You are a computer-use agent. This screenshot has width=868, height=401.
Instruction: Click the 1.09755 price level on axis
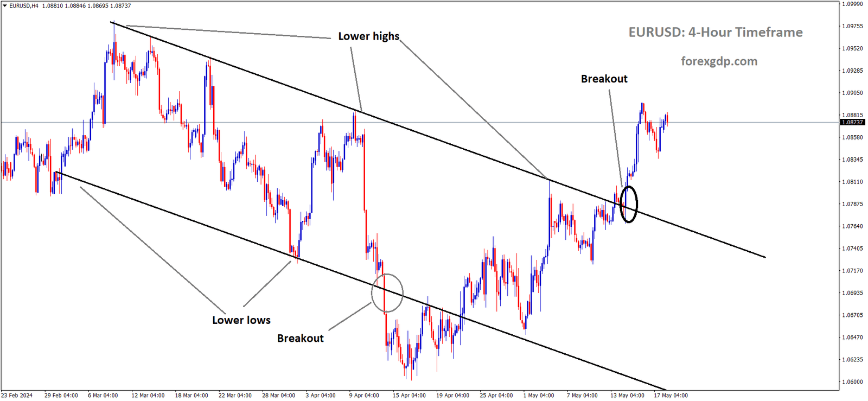tap(852, 26)
